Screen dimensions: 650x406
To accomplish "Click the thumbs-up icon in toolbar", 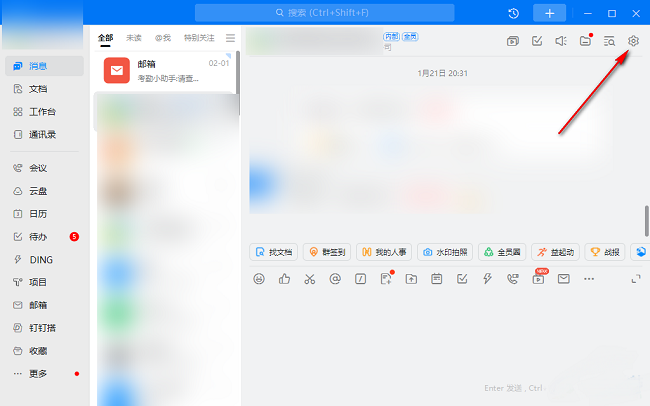I will pyautogui.click(x=284, y=279).
